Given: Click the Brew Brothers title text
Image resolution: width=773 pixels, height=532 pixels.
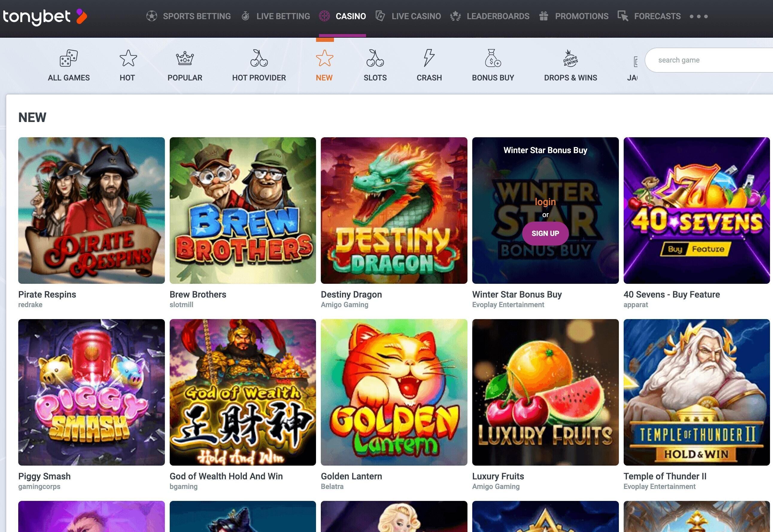Looking at the screenshot, I should [198, 294].
